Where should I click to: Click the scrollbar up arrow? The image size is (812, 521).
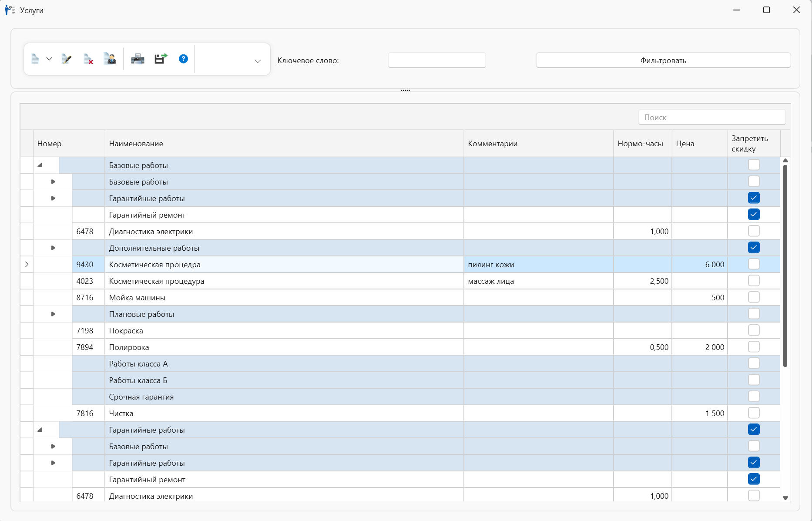click(x=785, y=161)
